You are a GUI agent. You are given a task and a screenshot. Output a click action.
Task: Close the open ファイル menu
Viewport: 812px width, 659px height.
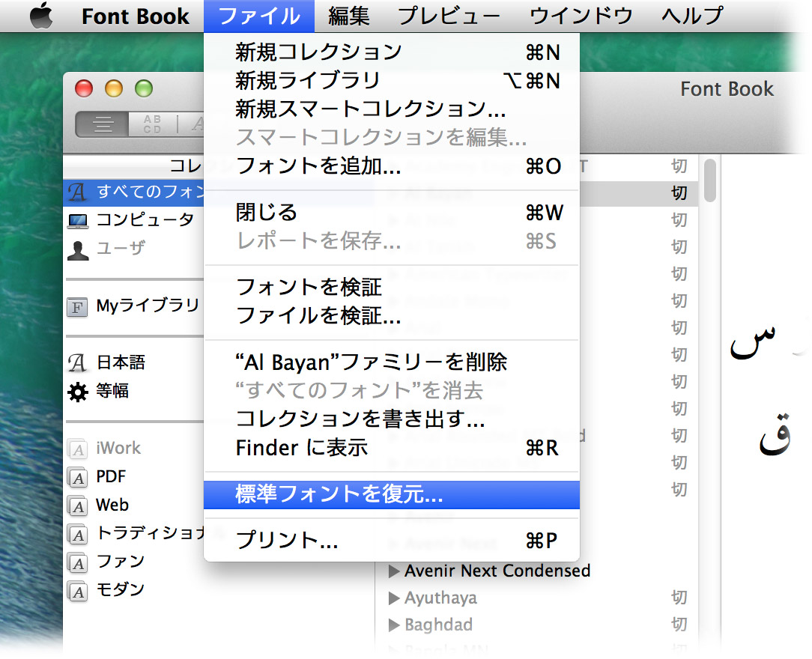[x=259, y=16]
